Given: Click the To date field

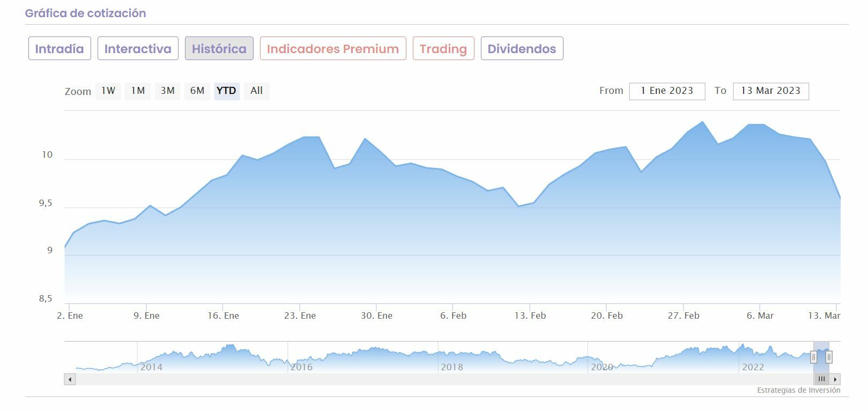Looking at the screenshot, I should click(x=770, y=91).
